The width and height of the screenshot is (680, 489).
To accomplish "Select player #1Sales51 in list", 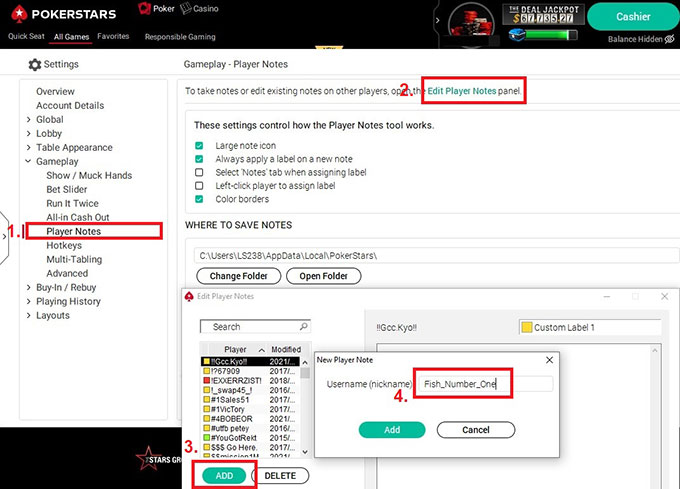I will 250,400.
